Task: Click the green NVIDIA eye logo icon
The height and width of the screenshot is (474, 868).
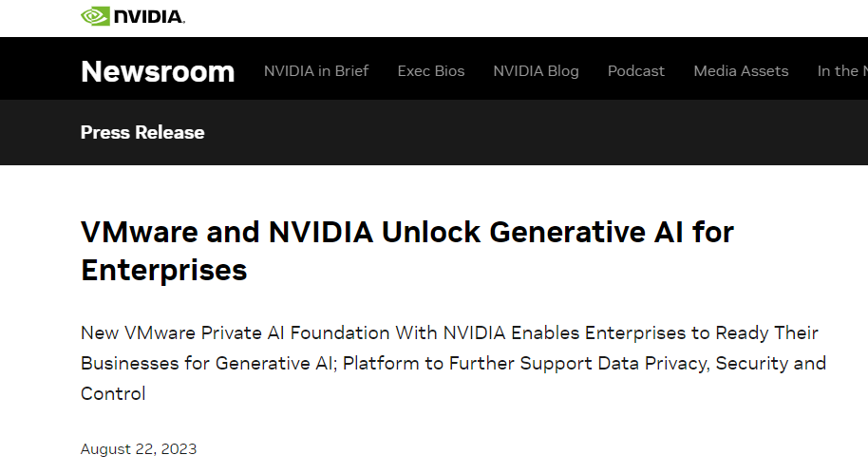Action: [x=94, y=16]
